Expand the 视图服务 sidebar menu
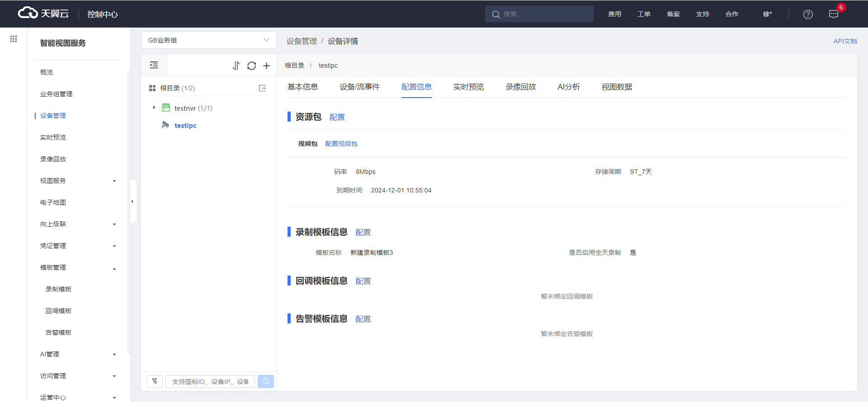The width and height of the screenshot is (868, 402). tap(114, 181)
